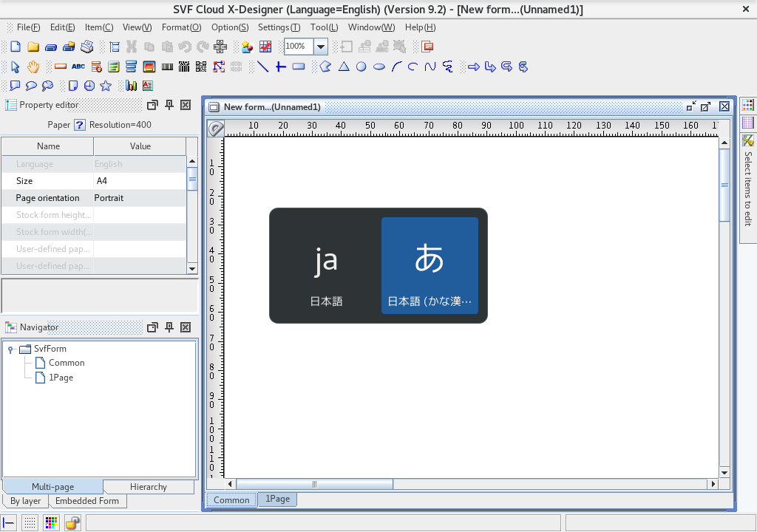Undock the Property editor panel
The width and height of the screenshot is (757, 532).
point(152,105)
